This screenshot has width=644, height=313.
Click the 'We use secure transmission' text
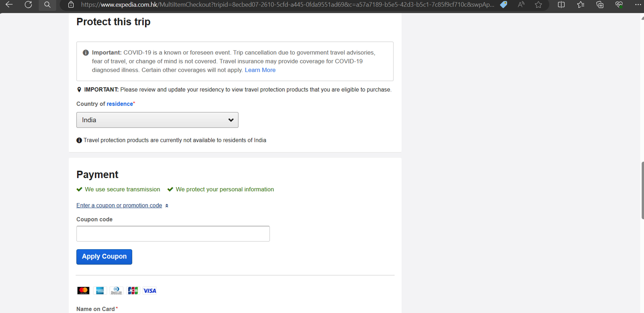click(x=122, y=189)
